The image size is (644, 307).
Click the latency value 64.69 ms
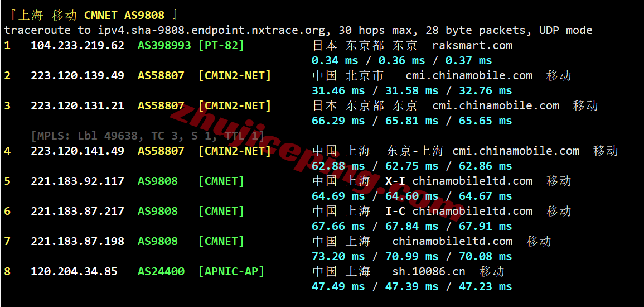(x=338, y=196)
